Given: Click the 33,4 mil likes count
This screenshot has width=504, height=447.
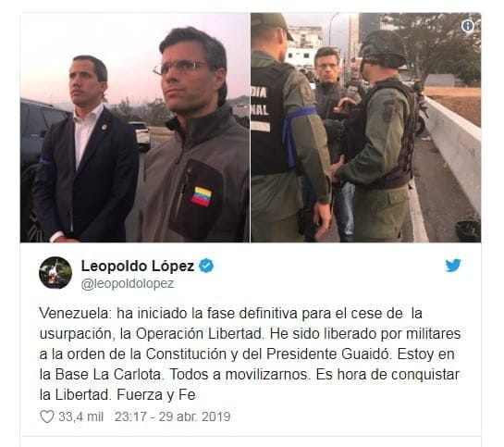Looking at the screenshot, I should pos(81,416).
